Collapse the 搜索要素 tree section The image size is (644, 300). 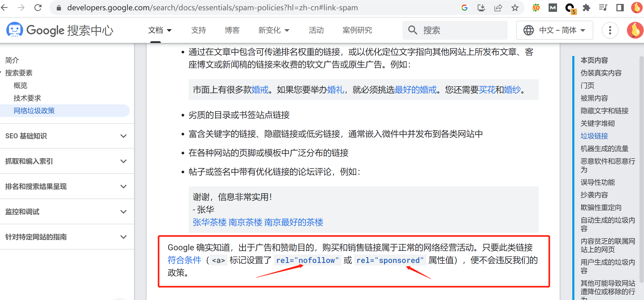[1, 72]
